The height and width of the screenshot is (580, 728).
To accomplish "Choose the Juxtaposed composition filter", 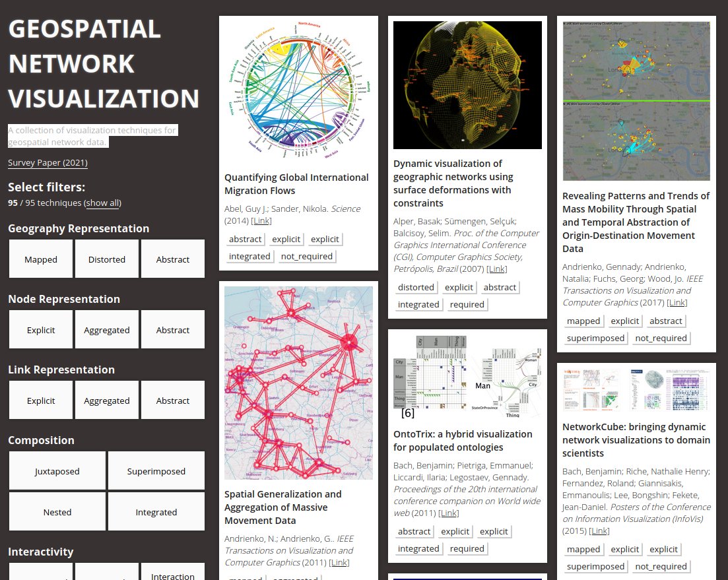I will click(x=57, y=471).
